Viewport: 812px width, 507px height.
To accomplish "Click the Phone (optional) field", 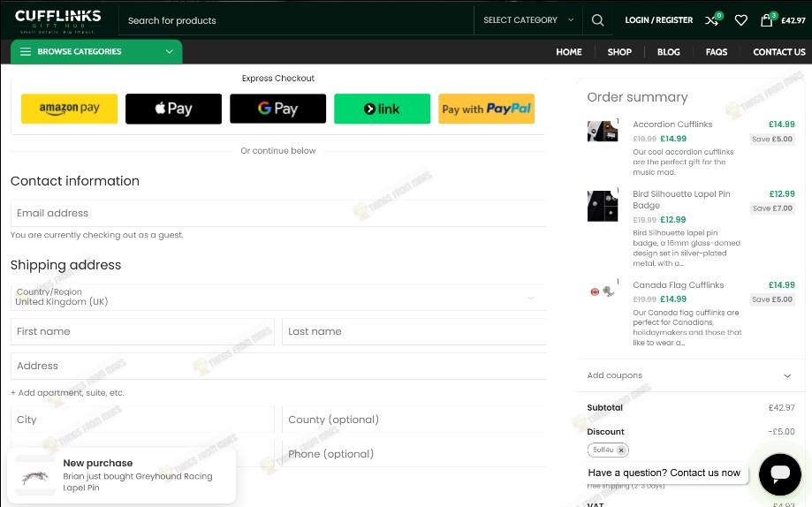I will [x=414, y=454].
